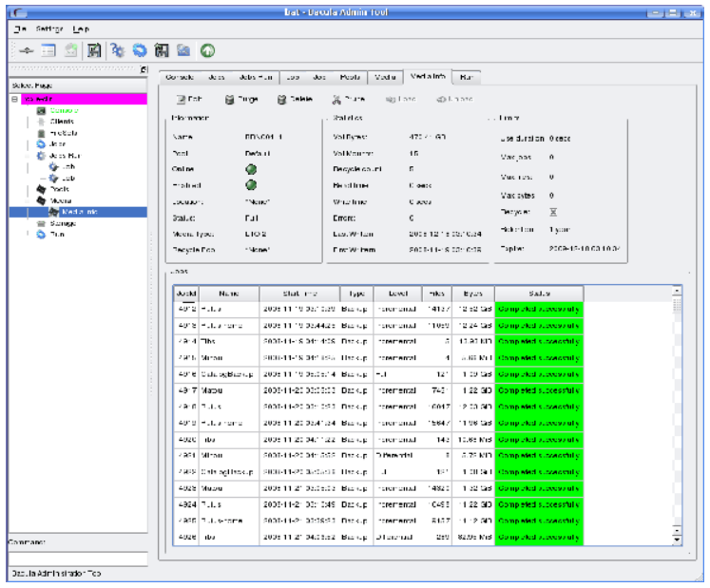Select the Jobs Run item in the tree
This screenshot has width=710, height=588.
64,155
